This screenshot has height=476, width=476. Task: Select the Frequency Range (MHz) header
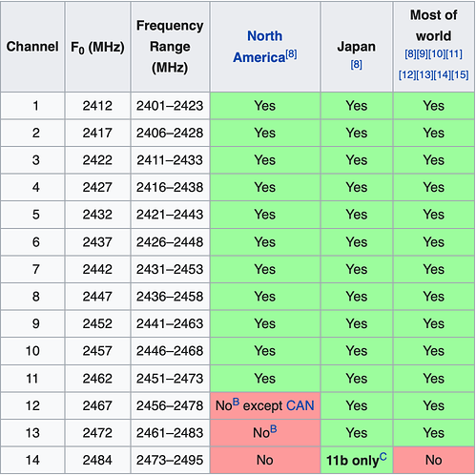click(x=170, y=47)
